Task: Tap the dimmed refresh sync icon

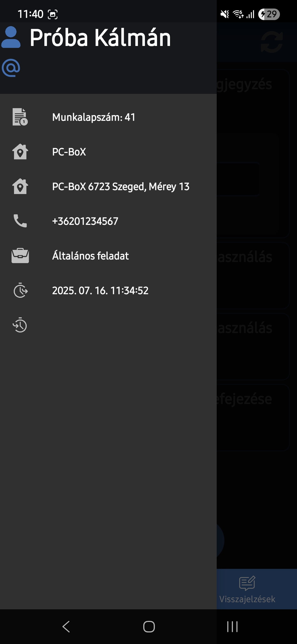Action: [272, 42]
